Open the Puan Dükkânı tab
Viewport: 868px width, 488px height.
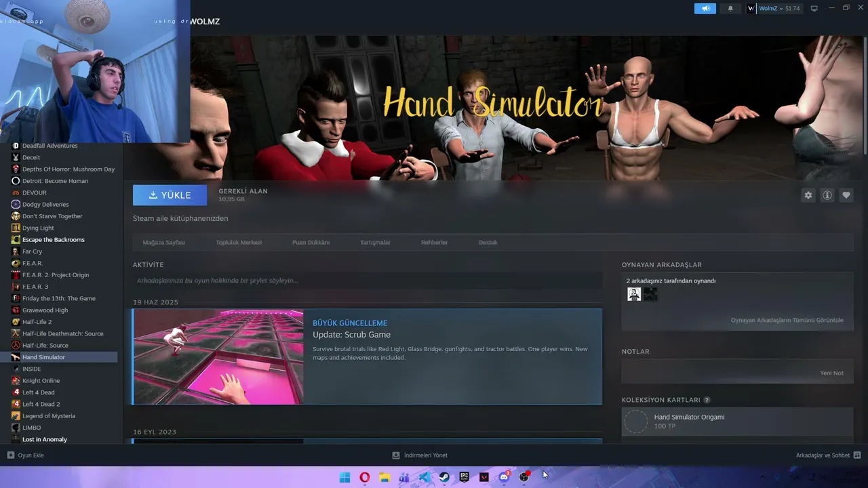[x=311, y=243]
